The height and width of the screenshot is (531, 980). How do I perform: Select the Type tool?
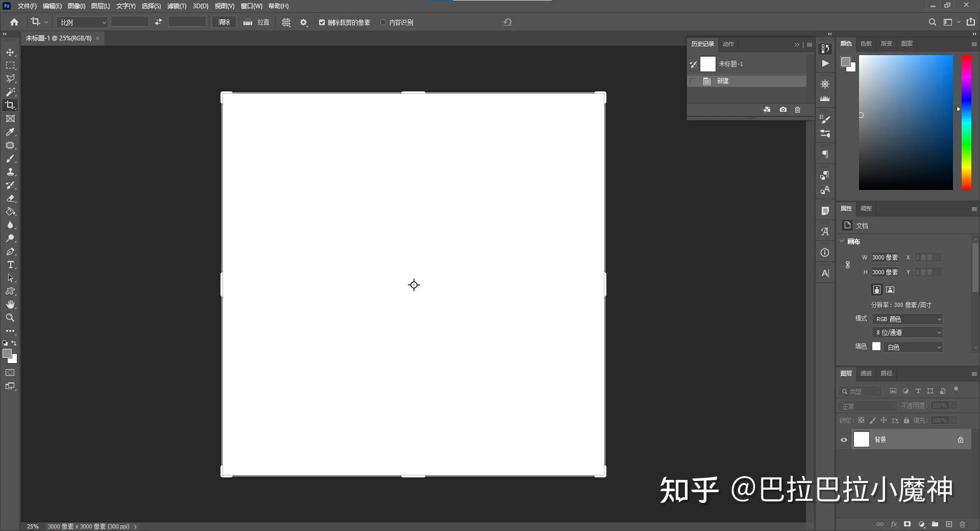point(10,265)
